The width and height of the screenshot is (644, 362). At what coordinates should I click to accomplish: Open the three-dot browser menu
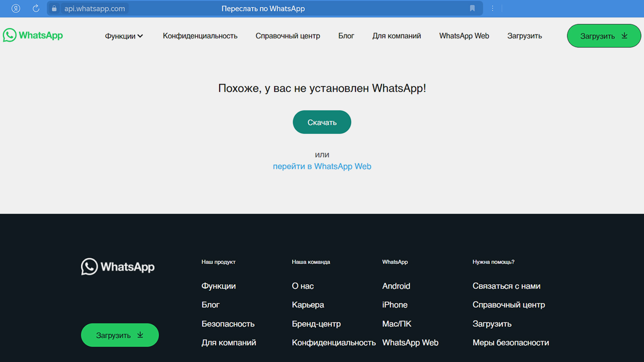click(x=493, y=8)
